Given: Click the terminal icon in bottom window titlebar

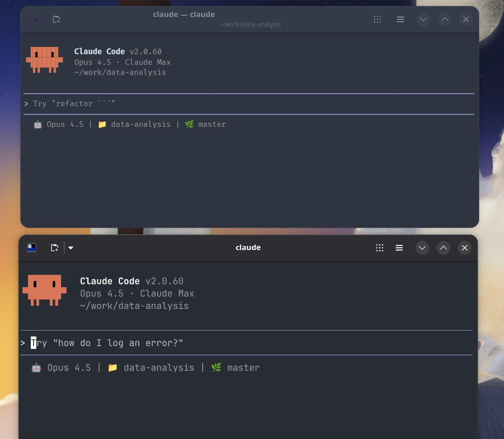Looking at the screenshot, I should [32, 248].
